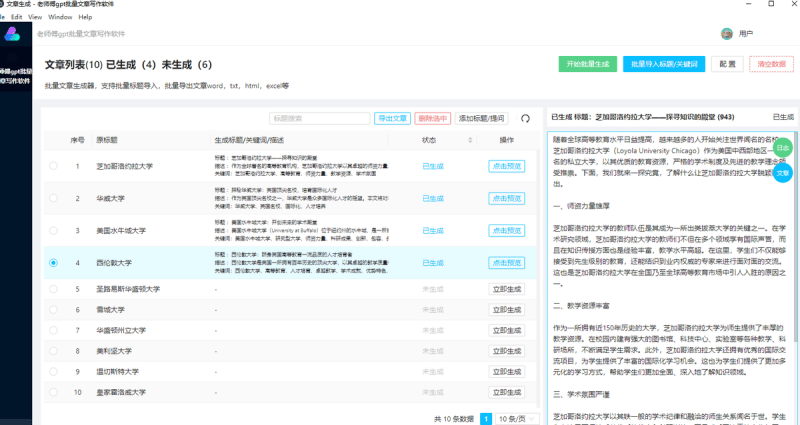Select the radio button for row 2 华威大学

click(x=54, y=198)
